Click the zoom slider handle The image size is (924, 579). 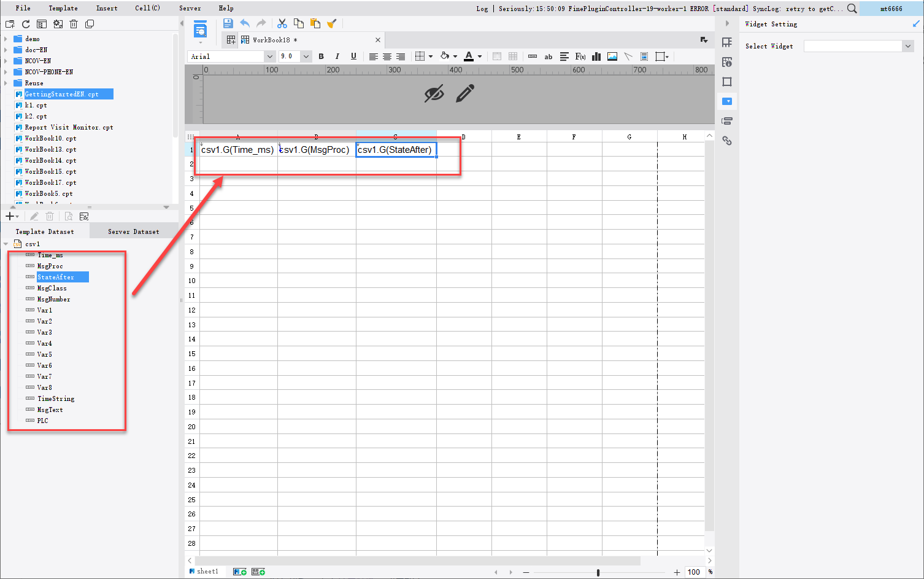pyautogui.click(x=598, y=572)
